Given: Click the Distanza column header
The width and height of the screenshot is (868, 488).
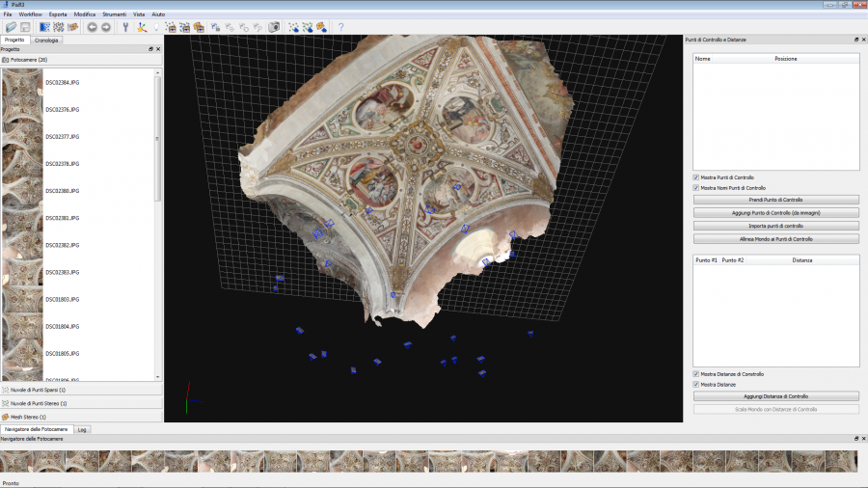Looking at the screenshot, I should 802,260.
